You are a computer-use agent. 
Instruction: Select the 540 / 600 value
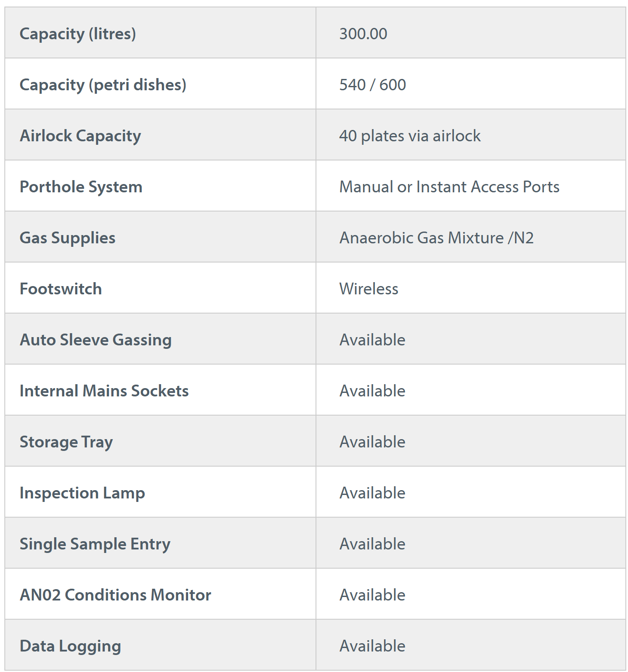coord(373,85)
